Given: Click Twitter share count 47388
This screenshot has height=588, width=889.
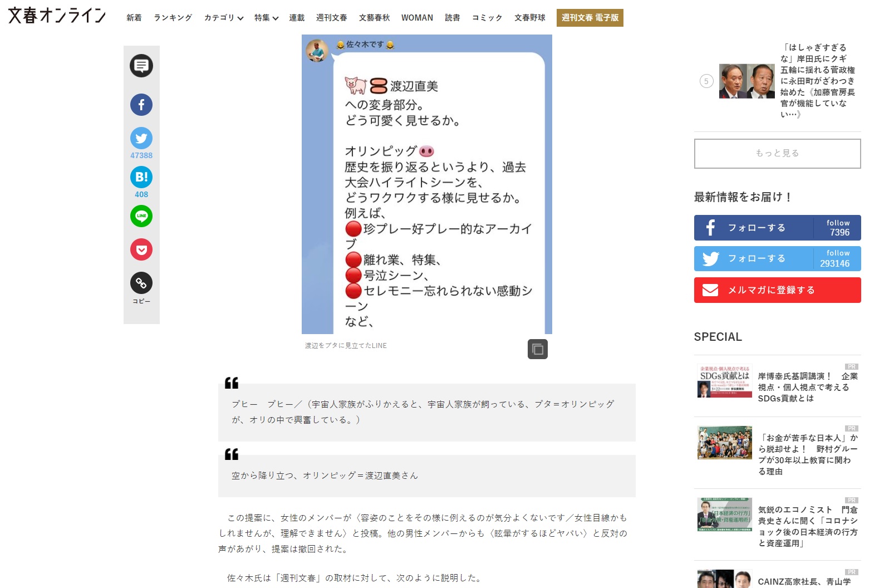Looking at the screenshot, I should 141,155.
